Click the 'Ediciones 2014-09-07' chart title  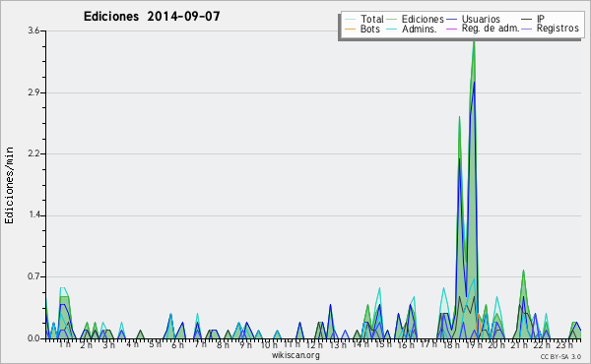[152, 17]
